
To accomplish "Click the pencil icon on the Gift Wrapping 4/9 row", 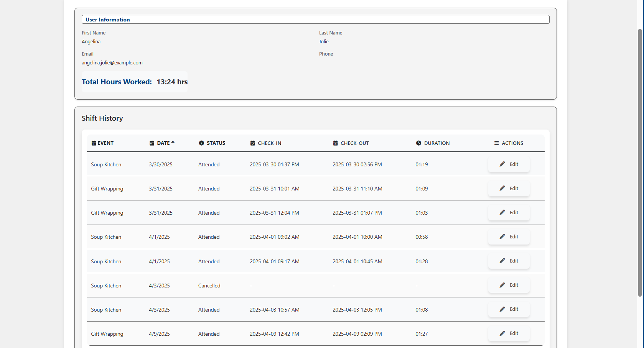I will point(502,333).
